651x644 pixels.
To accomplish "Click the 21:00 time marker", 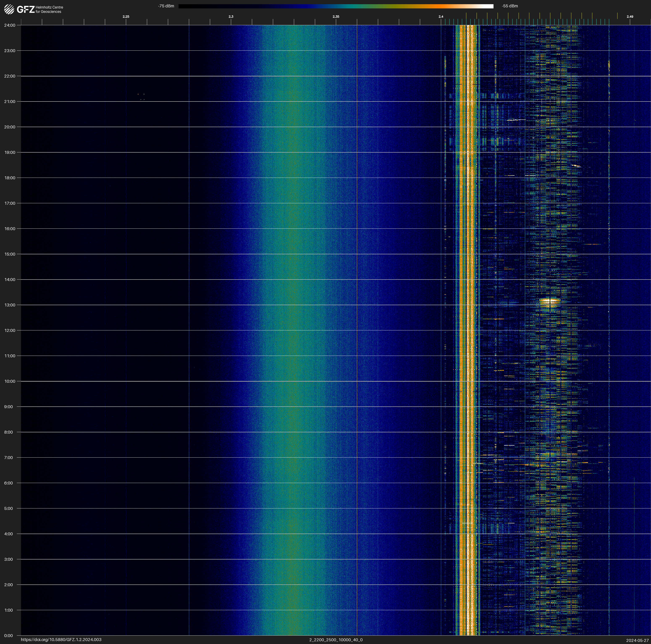I will [10, 102].
